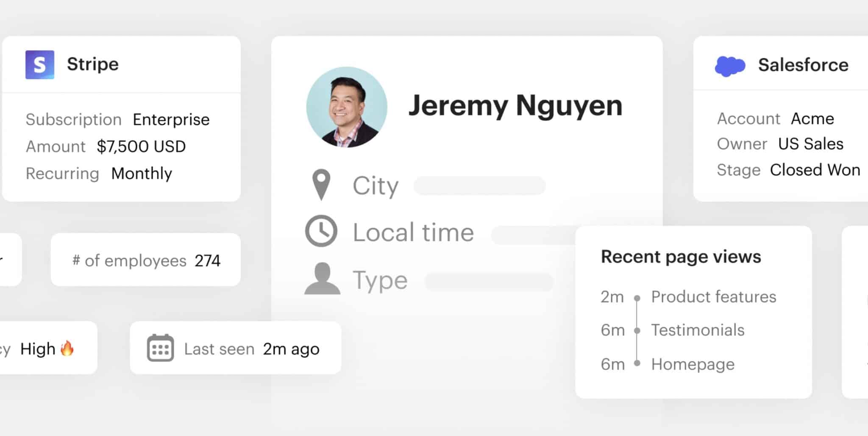
Task: Click the Salesforce cloud logo icon
Action: [730, 66]
